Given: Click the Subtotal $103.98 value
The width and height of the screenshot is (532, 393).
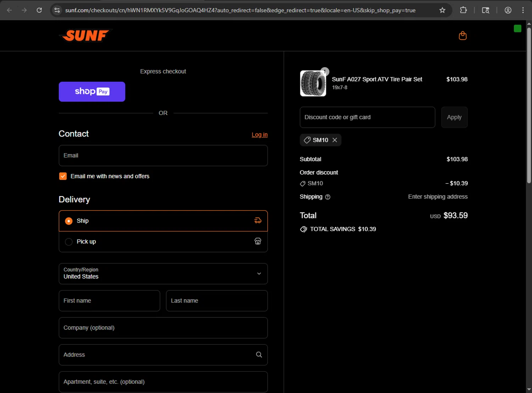Looking at the screenshot, I should (x=457, y=159).
